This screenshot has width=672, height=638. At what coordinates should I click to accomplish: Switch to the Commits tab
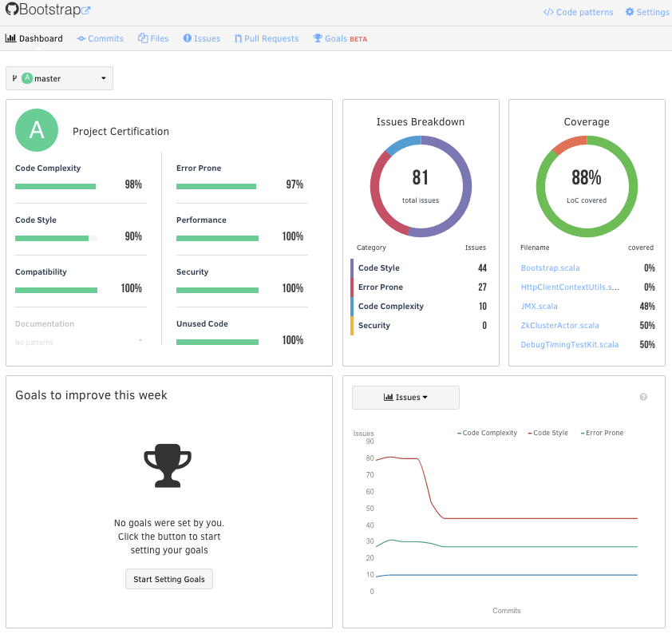(x=101, y=38)
